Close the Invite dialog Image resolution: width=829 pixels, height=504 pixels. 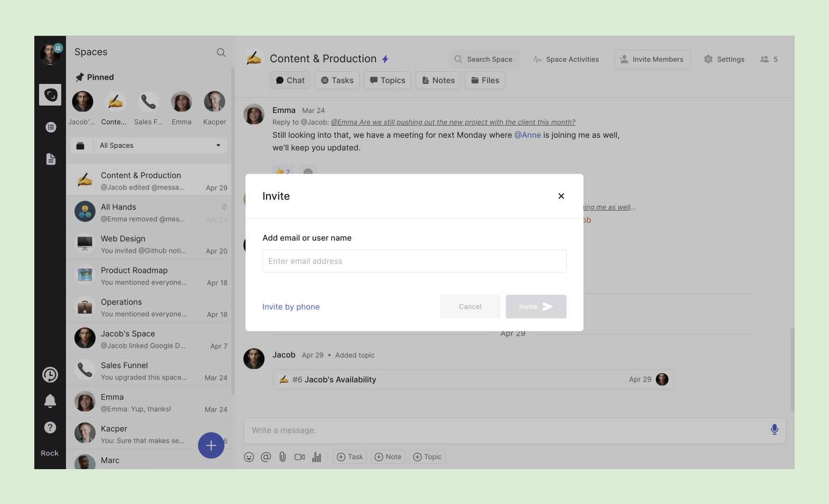pos(561,196)
